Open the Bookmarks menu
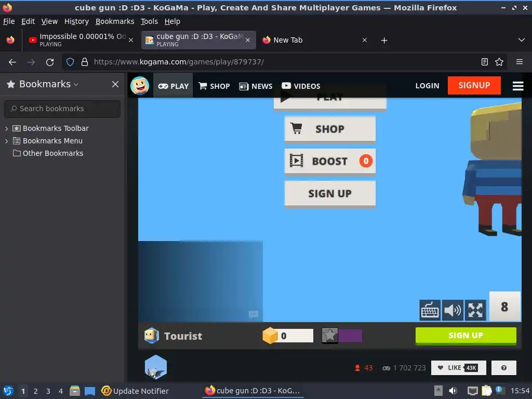532x399 pixels. tap(115, 21)
